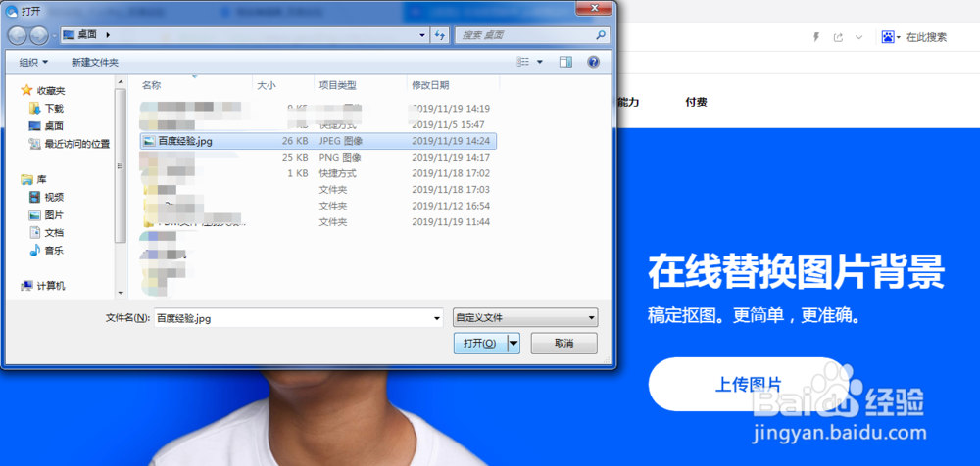Select the file 百度经验.jpg in list
The image size is (980, 466).
pos(318,141)
